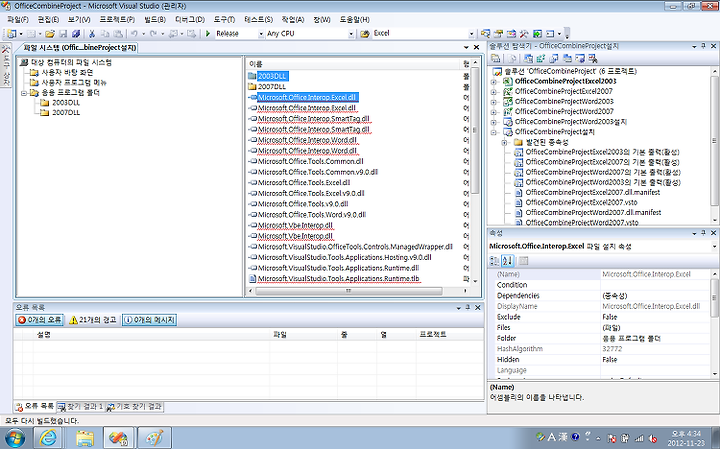Click the Save All toolbar icon
Image resolution: width=720 pixels, height=449 pixels.
click(76, 34)
